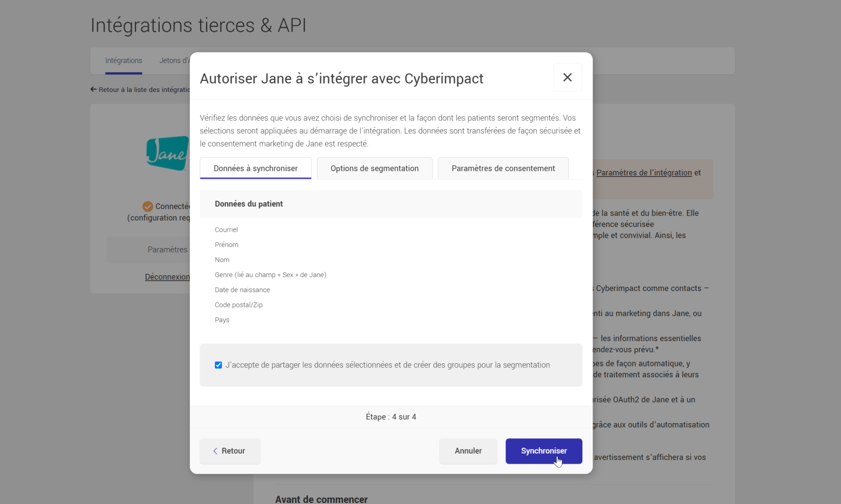Click the Avant de commencer heading

[x=321, y=499]
